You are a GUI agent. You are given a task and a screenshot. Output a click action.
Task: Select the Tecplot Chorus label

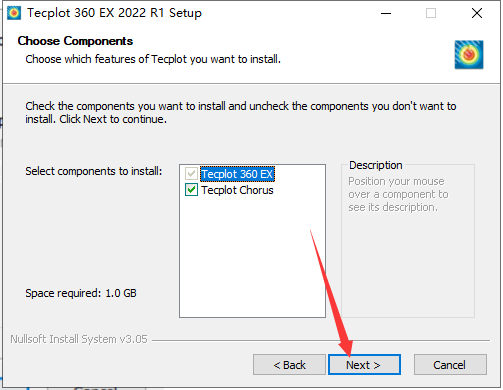237,190
